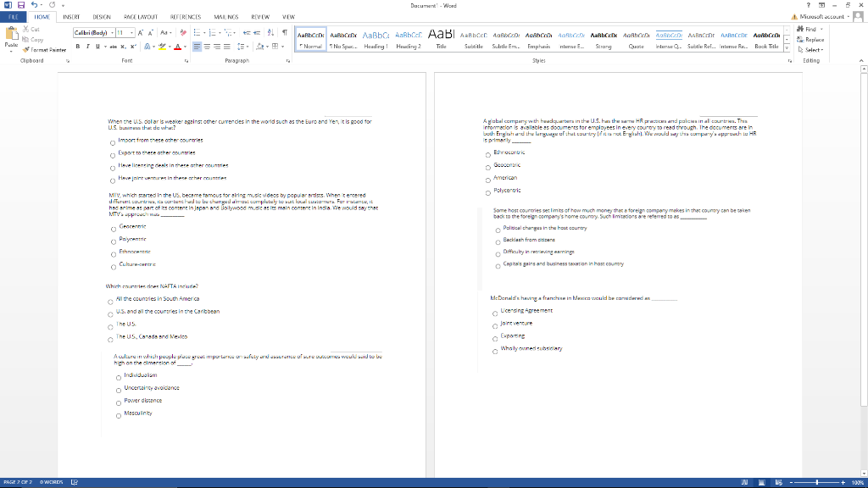
Task: Toggle italic formatting
Action: [x=87, y=47]
